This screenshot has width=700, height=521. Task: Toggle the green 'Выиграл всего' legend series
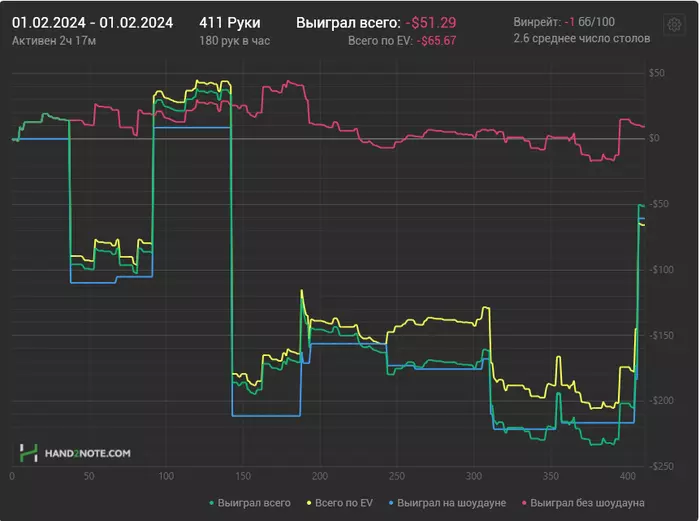(x=250, y=503)
